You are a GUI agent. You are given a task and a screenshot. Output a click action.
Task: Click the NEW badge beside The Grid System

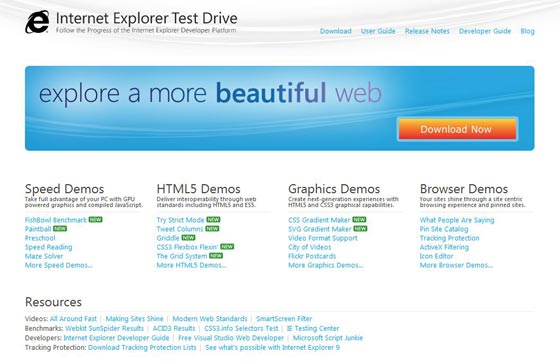pos(216,256)
